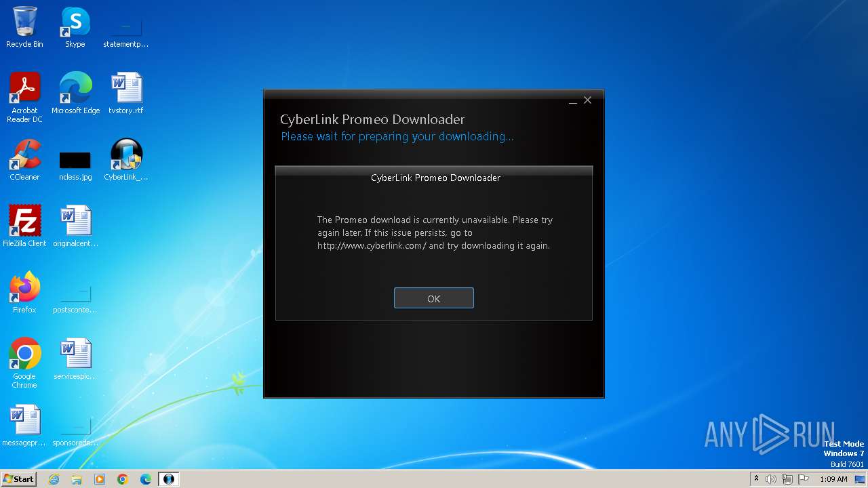Image resolution: width=868 pixels, height=488 pixels.
Task: Open the network tray icon
Action: [787, 479]
